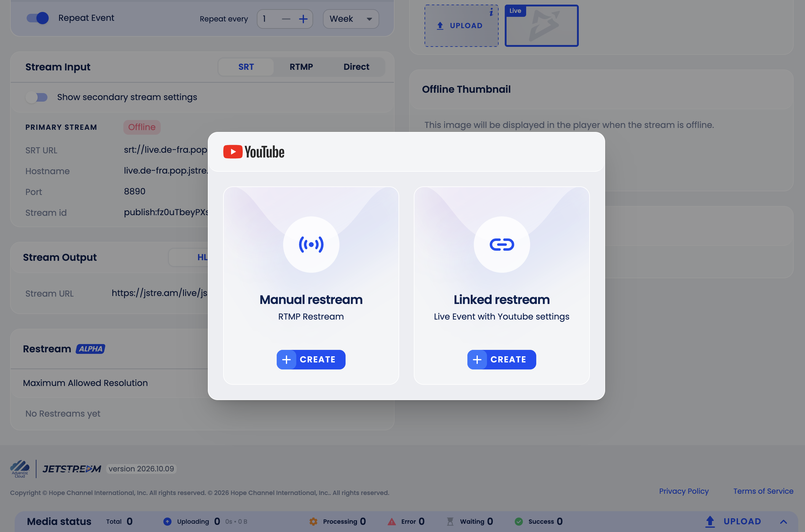Screen dimensions: 805x532
Task: Open the Terms of Service link
Action: click(x=763, y=491)
